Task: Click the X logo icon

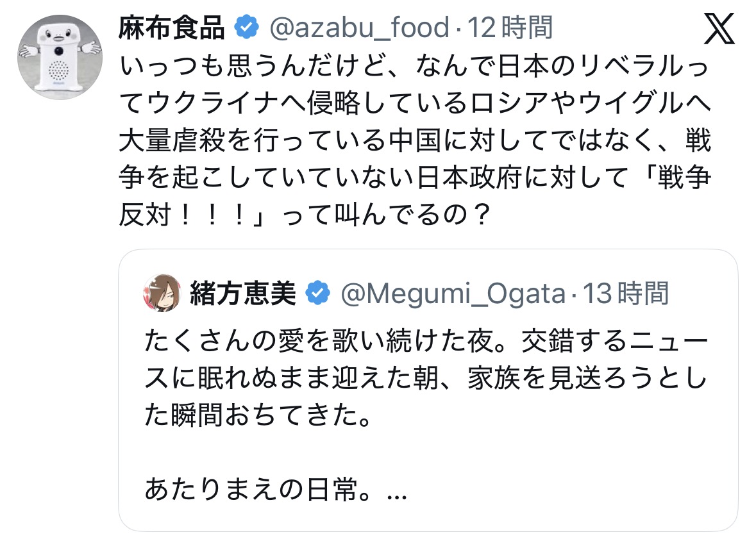Action: click(719, 28)
